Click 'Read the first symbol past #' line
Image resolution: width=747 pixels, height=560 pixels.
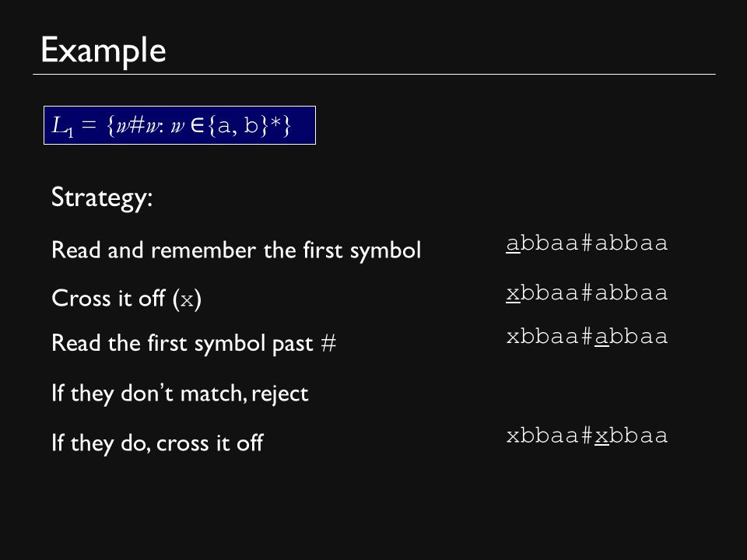pos(194,343)
